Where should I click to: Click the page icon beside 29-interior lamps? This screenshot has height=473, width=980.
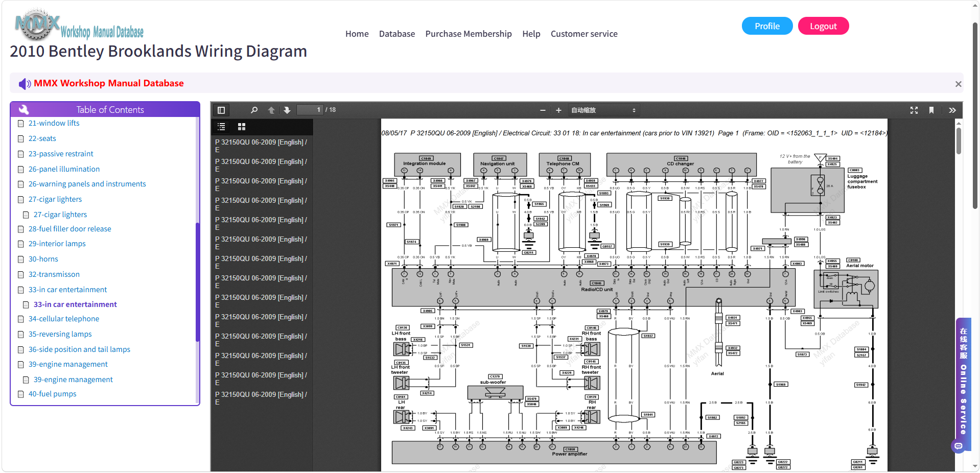21,244
